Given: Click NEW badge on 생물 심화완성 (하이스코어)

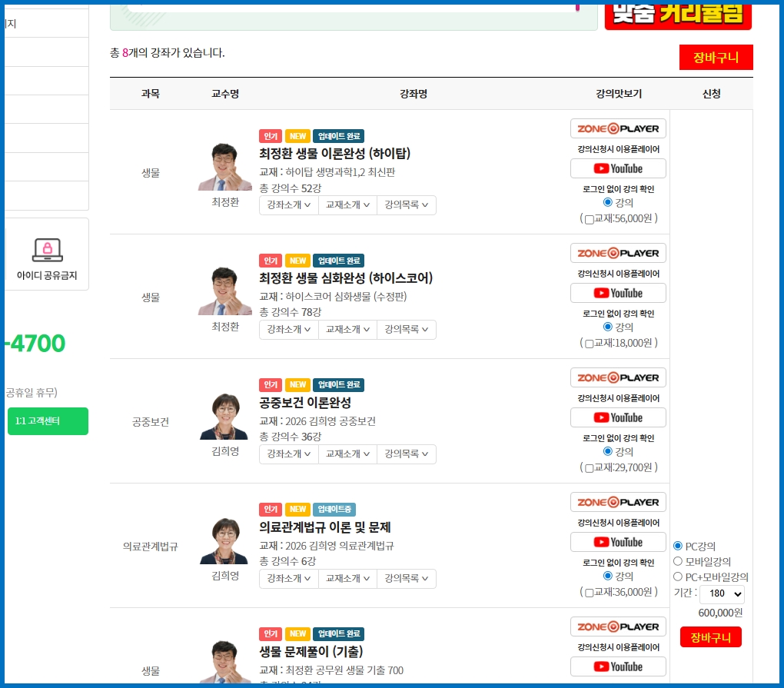Looking at the screenshot, I should coord(297,261).
